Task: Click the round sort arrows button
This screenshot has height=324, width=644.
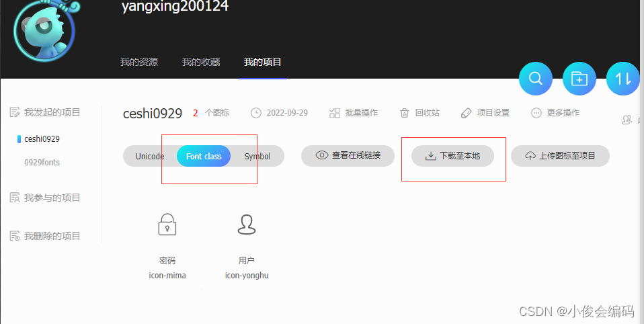Action: [x=622, y=79]
